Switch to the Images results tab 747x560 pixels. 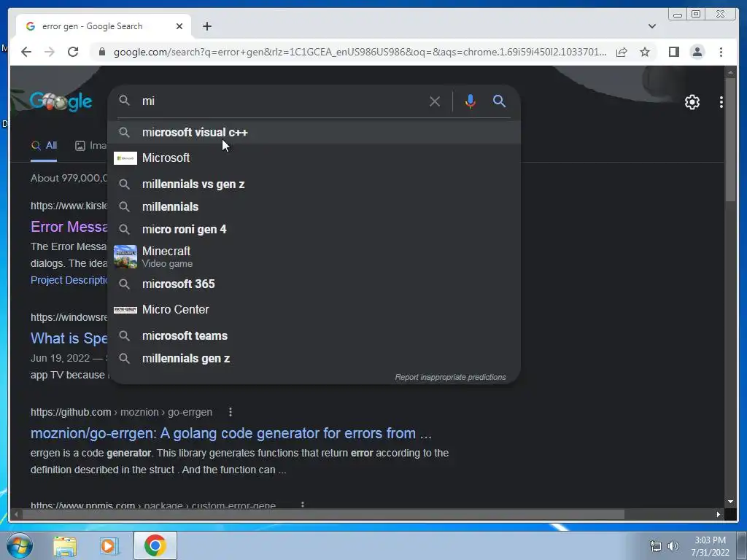pos(91,146)
